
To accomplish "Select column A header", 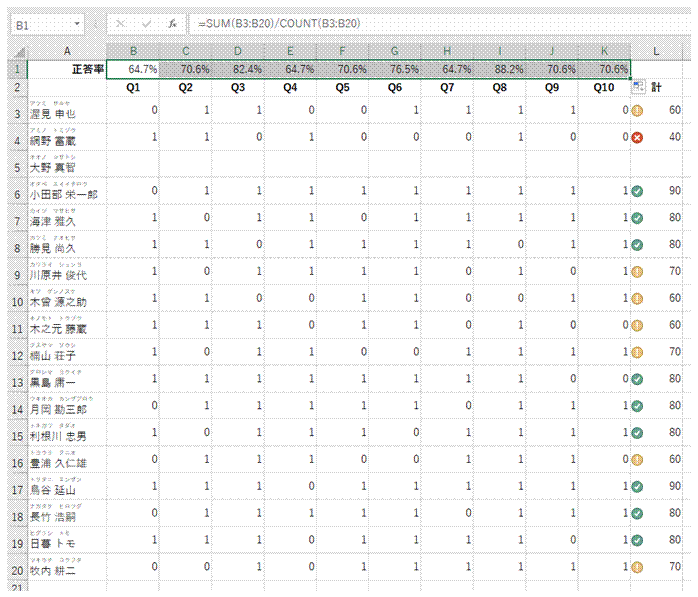I will (x=67, y=51).
